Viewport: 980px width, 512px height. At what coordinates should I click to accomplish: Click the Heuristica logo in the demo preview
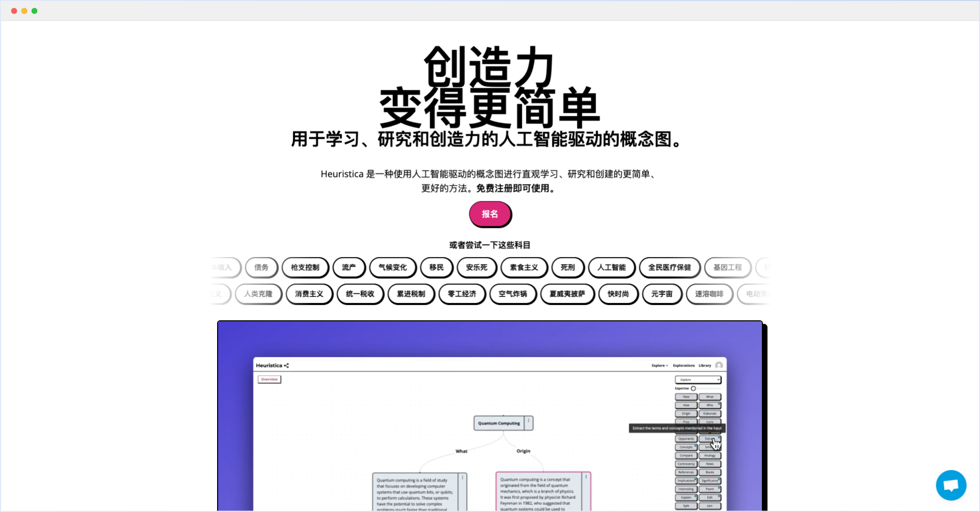(x=272, y=366)
